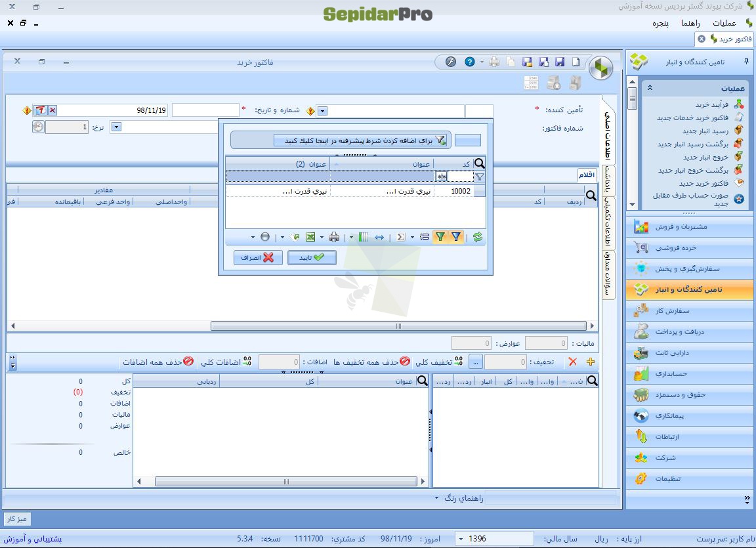The width and height of the screenshot is (756, 548).
Task: Collapse the عمليات panel chevron
Action: pyautogui.click(x=650, y=88)
